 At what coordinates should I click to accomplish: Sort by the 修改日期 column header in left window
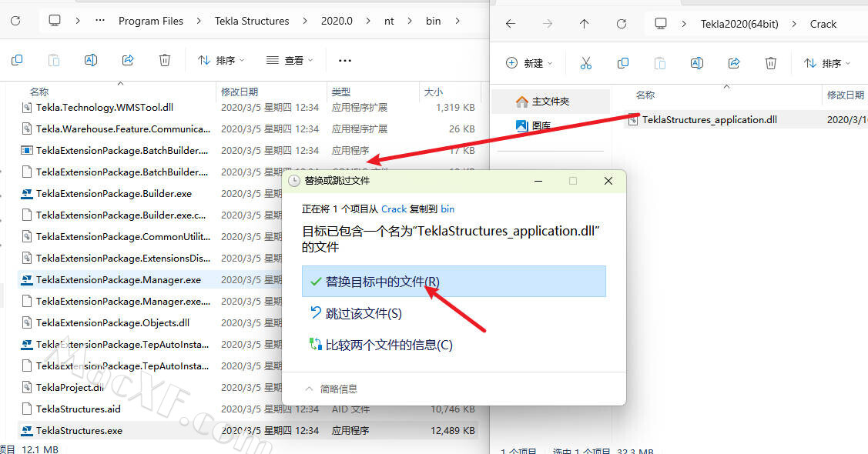click(x=240, y=92)
